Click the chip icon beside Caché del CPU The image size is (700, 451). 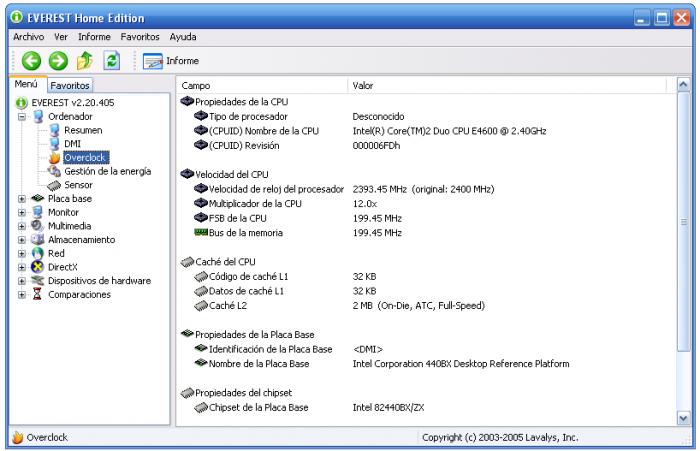187,262
